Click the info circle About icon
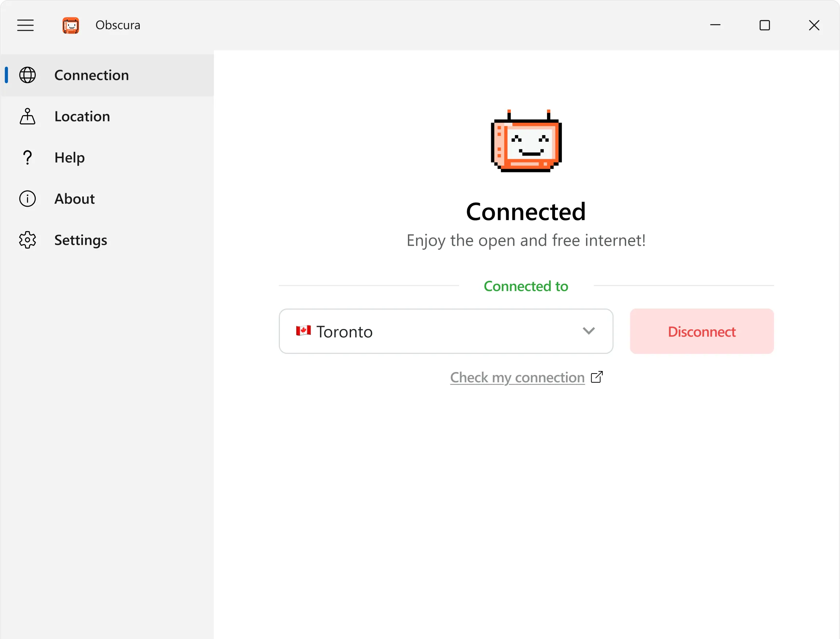This screenshot has height=639, width=840. pyautogui.click(x=27, y=199)
